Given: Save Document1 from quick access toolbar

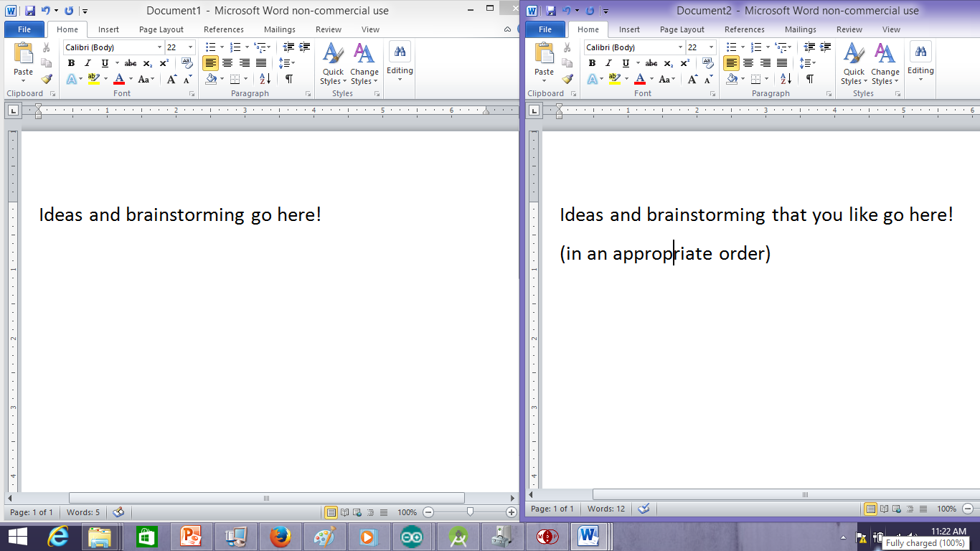Looking at the screenshot, I should (x=30, y=11).
